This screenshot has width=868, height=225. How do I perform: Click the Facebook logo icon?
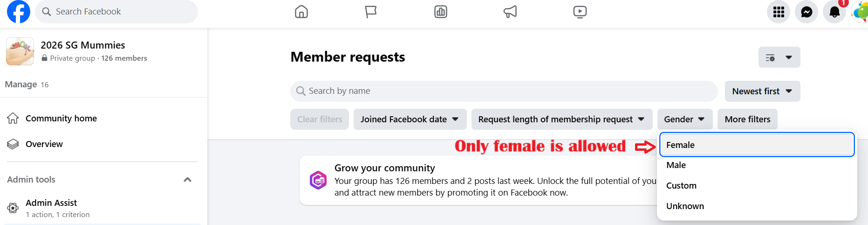[19, 12]
